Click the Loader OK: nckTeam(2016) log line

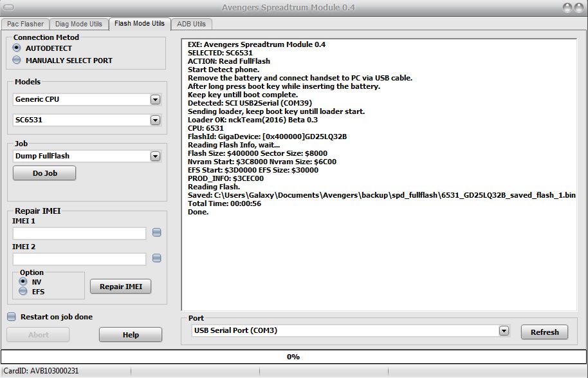pyautogui.click(x=252, y=120)
